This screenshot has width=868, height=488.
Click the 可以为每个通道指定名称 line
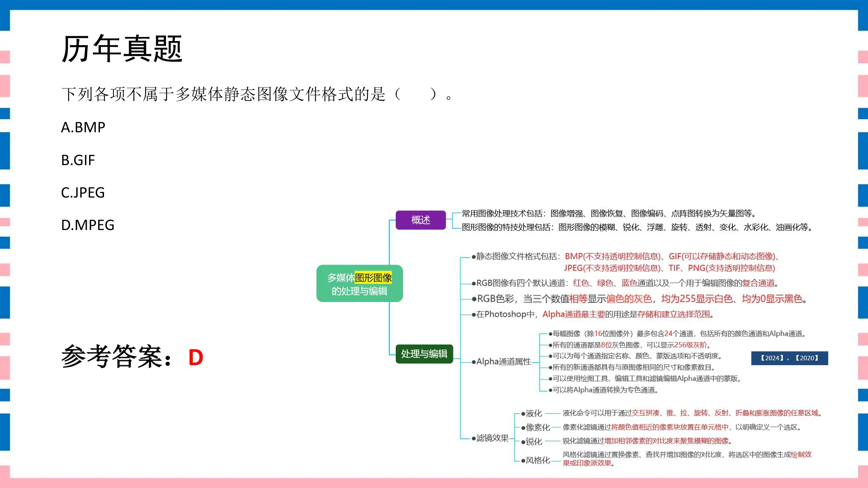pyautogui.click(x=636, y=356)
